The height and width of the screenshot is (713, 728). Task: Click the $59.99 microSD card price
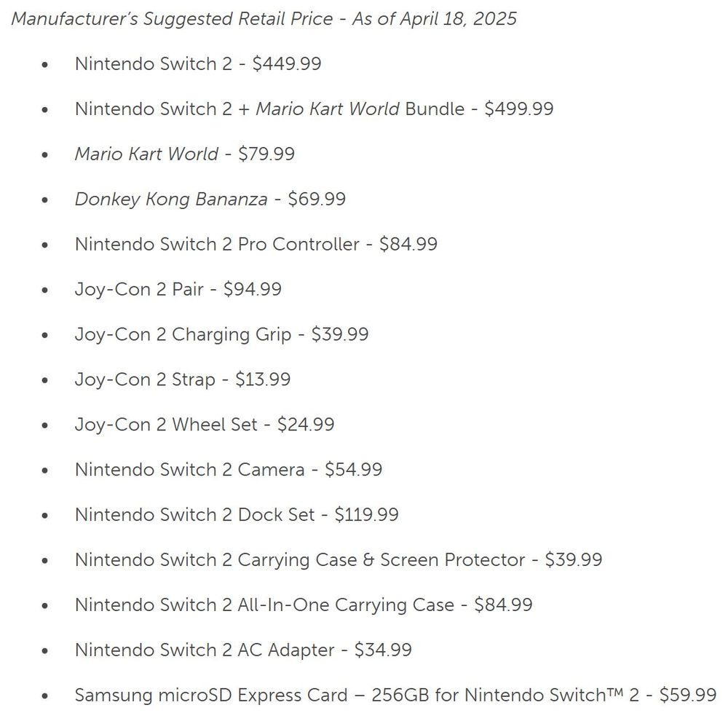click(x=688, y=695)
